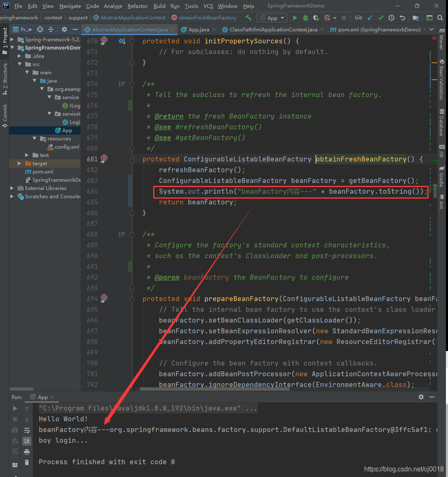Collapse the src folder
Viewport: 448px width, 477px height.
(x=19, y=64)
